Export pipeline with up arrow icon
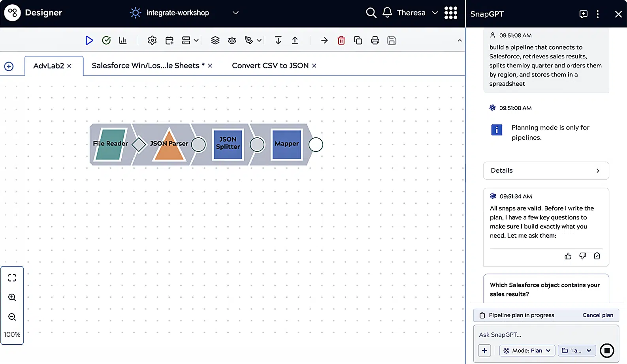 [295, 40]
